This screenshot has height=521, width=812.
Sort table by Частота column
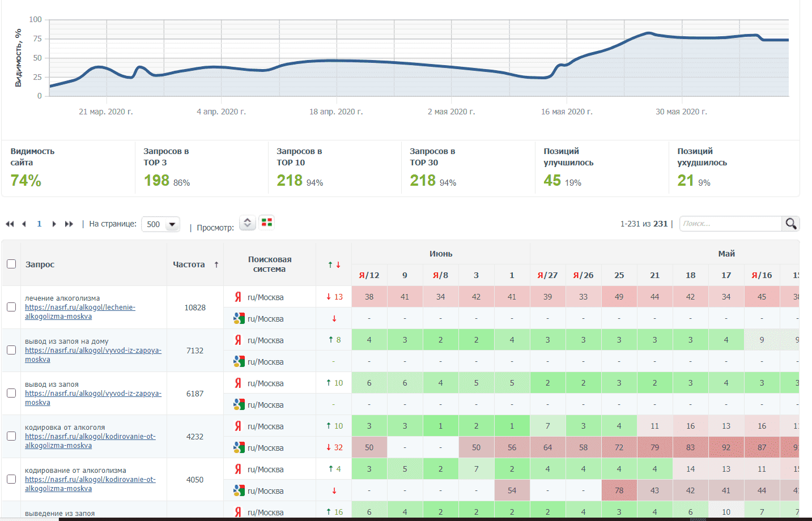coord(189,264)
